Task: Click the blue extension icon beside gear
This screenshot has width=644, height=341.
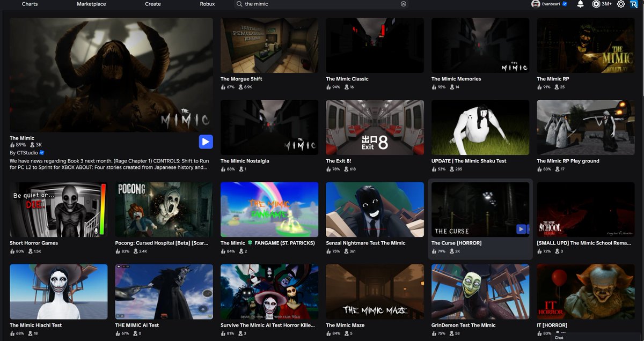Action: tap(634, 4)
